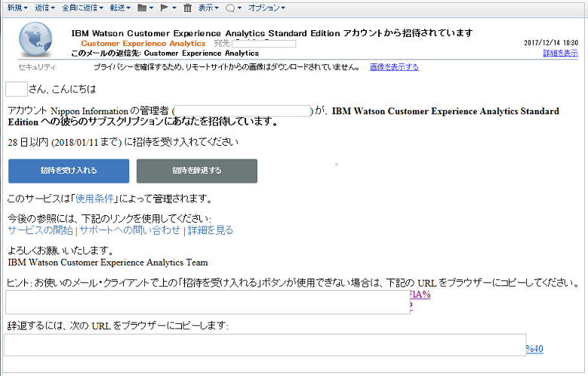This screenshot has height=376, width=588.
Task: Open the 詳細を見る link
Action: (211, 230)
